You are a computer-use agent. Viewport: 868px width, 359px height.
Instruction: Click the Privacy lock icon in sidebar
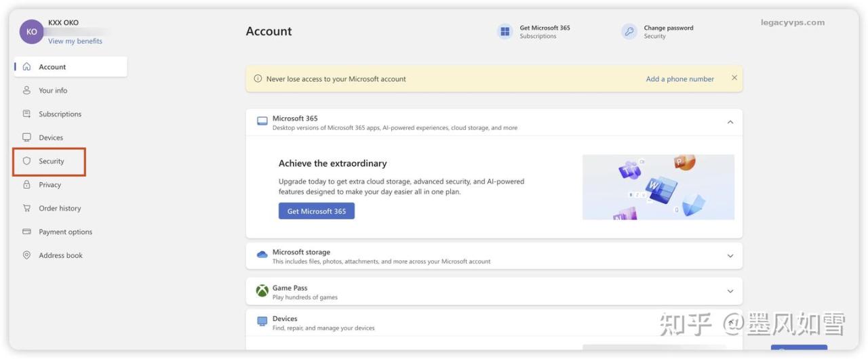(27, 185)
